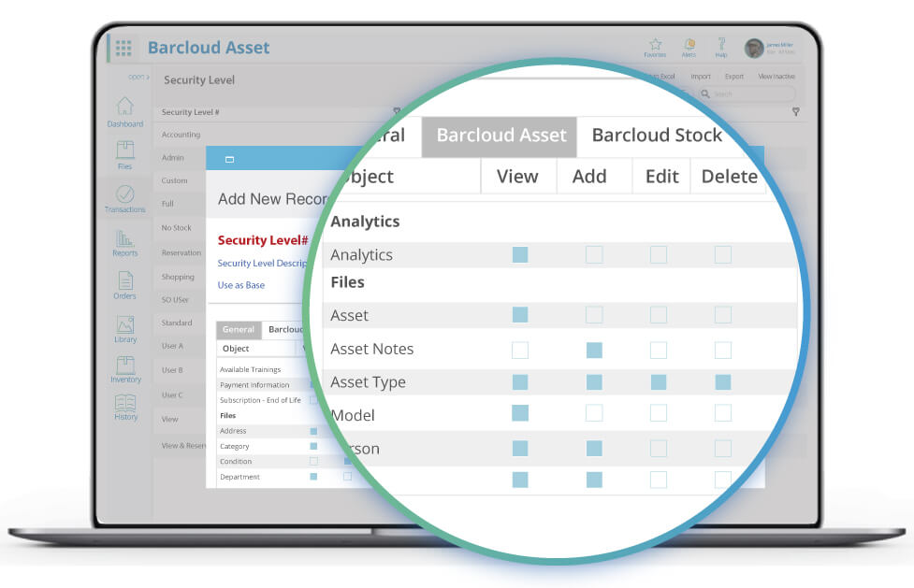
Task: Click the search magnifier icon
Action: [705, 93]
